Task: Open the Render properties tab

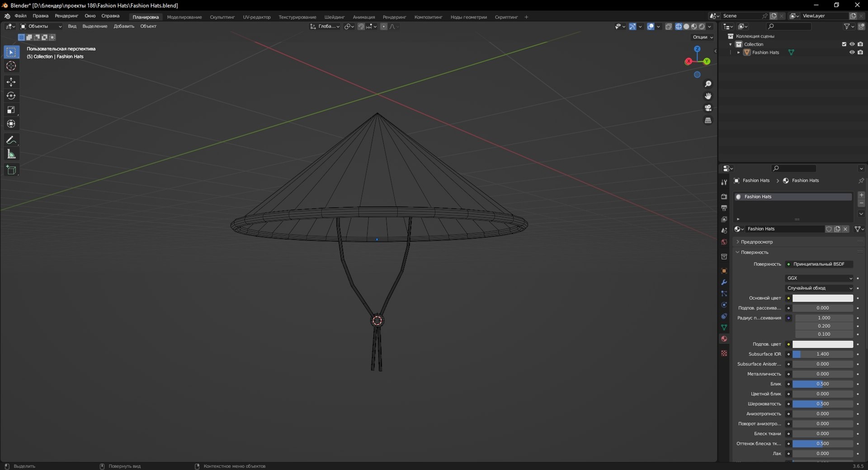Action: click(x=724, y=197)
